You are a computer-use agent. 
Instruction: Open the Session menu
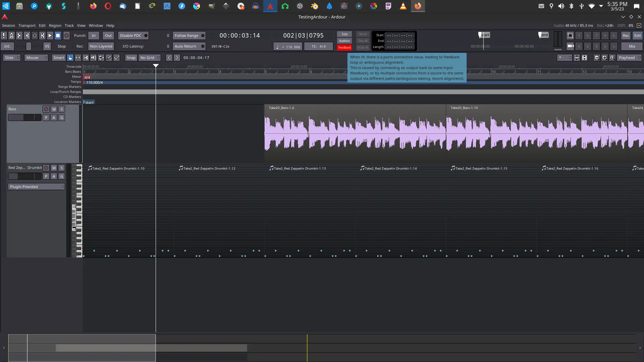tap(8, 25)
